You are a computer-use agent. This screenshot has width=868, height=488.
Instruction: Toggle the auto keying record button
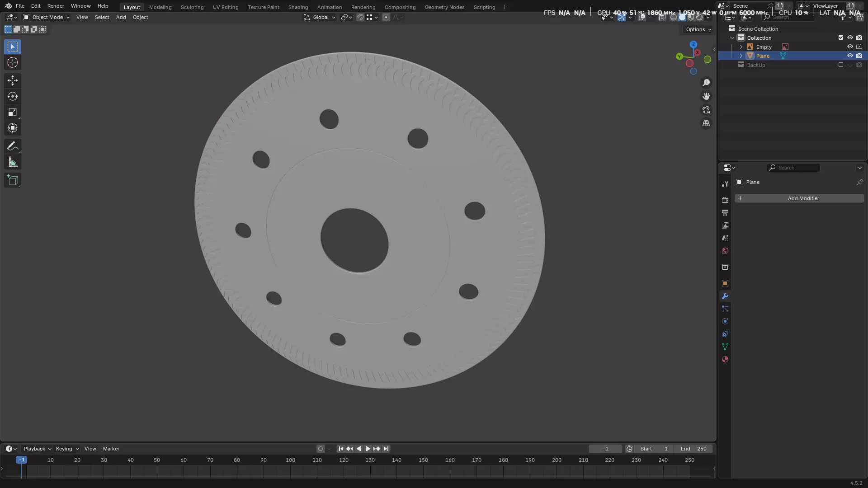(321, 449)
